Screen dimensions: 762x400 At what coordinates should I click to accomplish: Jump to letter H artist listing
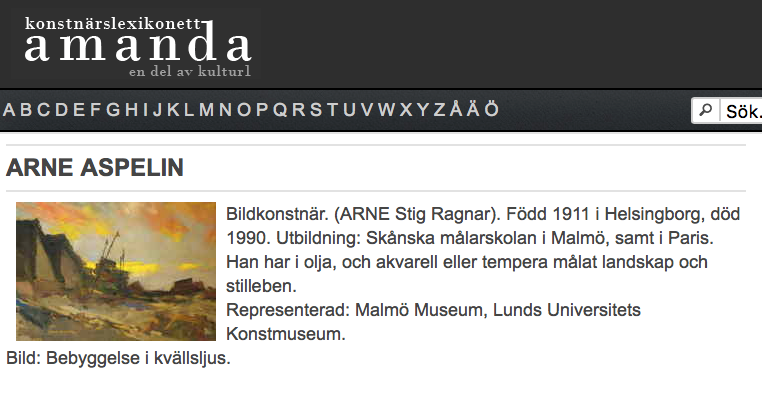(x=131, y=110)
